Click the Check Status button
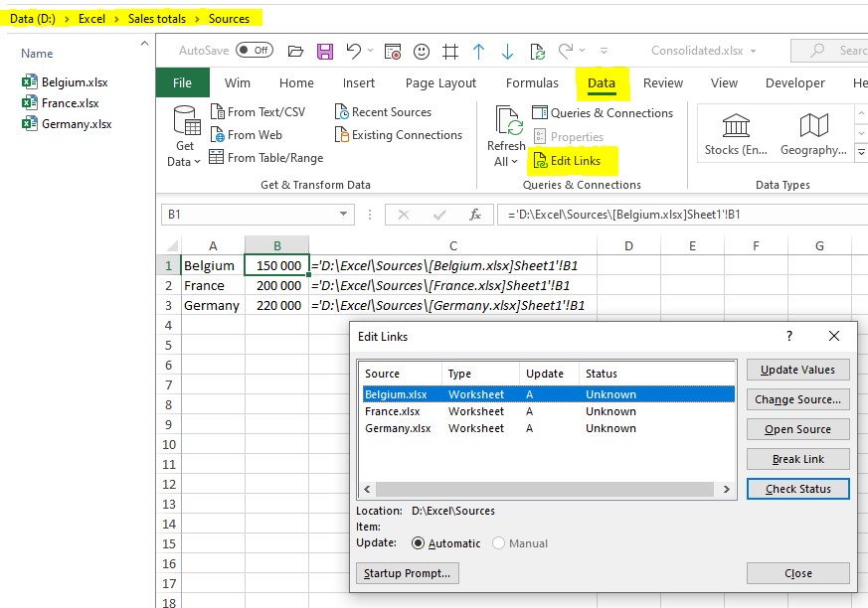868x608 pixels. point(797,489)
